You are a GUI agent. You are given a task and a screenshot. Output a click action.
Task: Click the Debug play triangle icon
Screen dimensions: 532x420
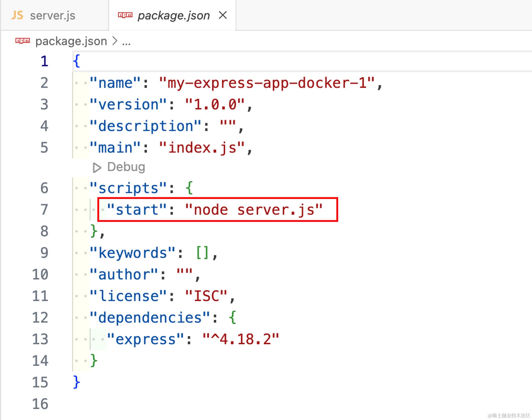pos(97,167)
